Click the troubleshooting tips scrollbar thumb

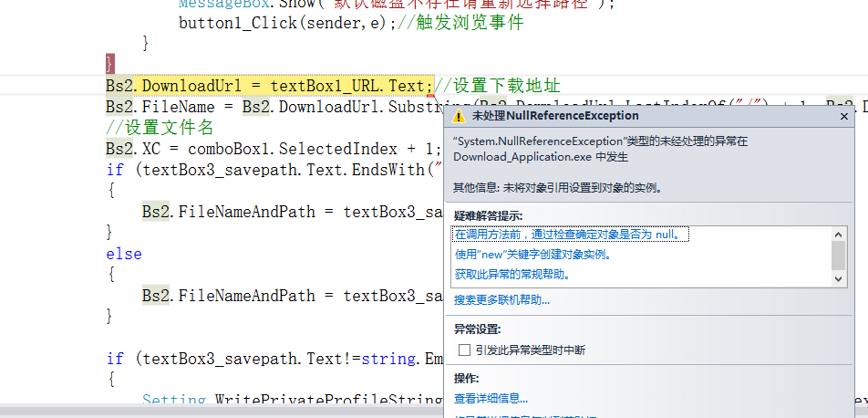tap(839, 255)
